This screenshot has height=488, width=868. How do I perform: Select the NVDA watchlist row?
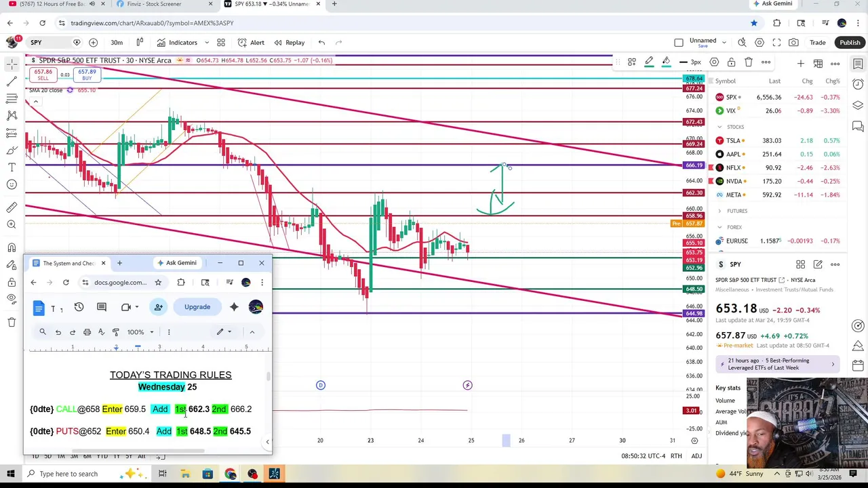(778, 181)
